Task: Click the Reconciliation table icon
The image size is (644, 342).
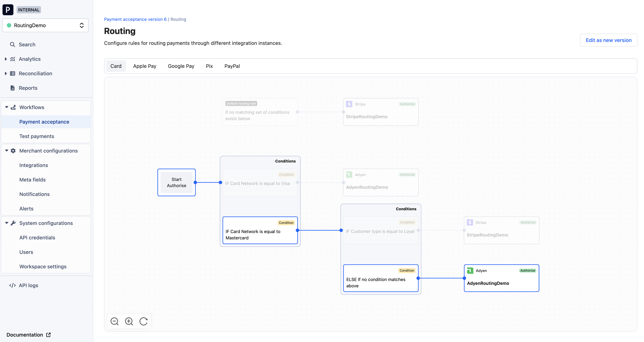Action: (12, 74)
